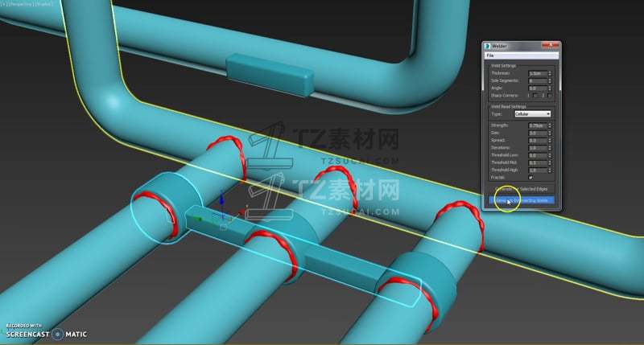The width and height of the screenshot is (644, 345).
Task: Adjust the Thickness spinner arrows
Action: [x=550, y=73]
